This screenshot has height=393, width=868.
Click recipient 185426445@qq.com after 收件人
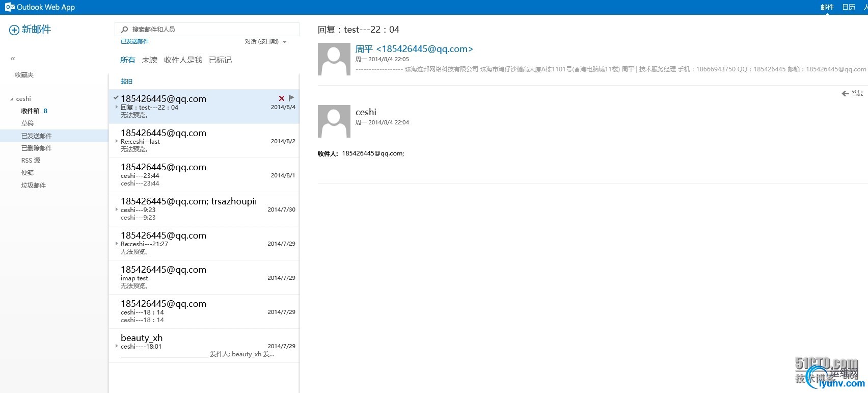click(x=373, y=153)
